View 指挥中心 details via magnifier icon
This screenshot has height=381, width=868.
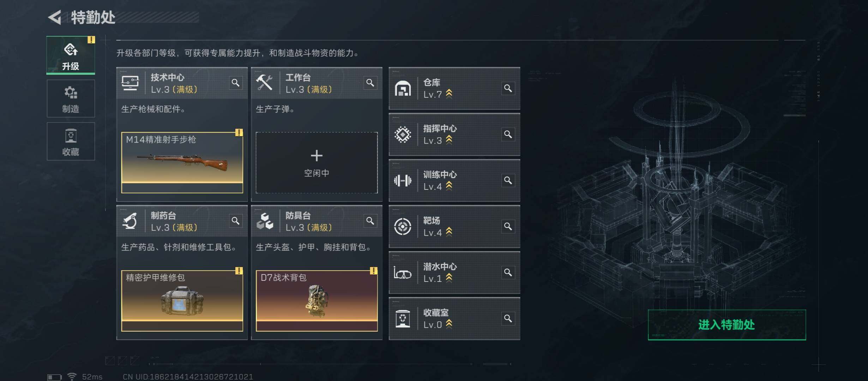[x=508, y=134]
